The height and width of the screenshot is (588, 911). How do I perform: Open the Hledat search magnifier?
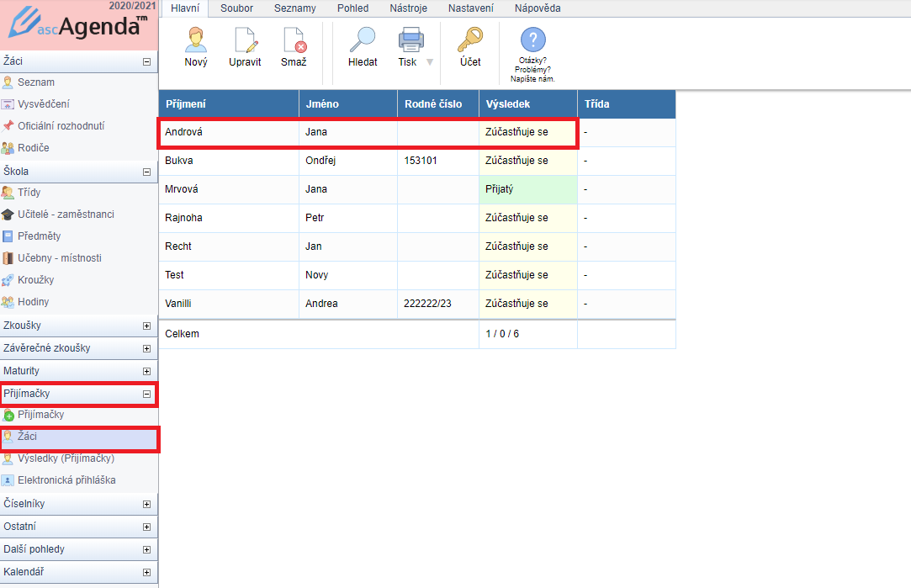tap(363, 40)
